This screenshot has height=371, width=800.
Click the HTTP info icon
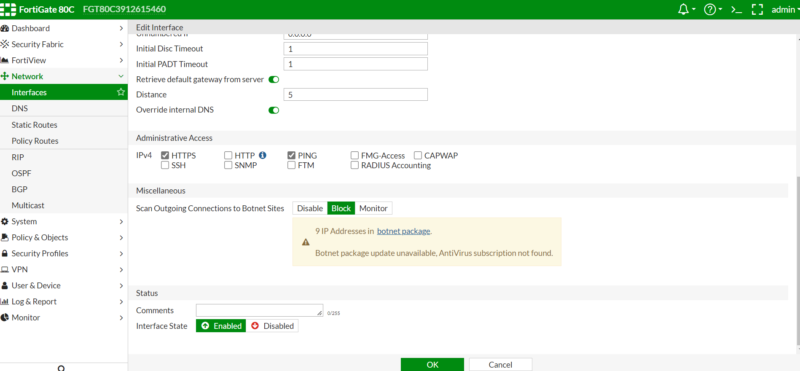coord(262,155)
